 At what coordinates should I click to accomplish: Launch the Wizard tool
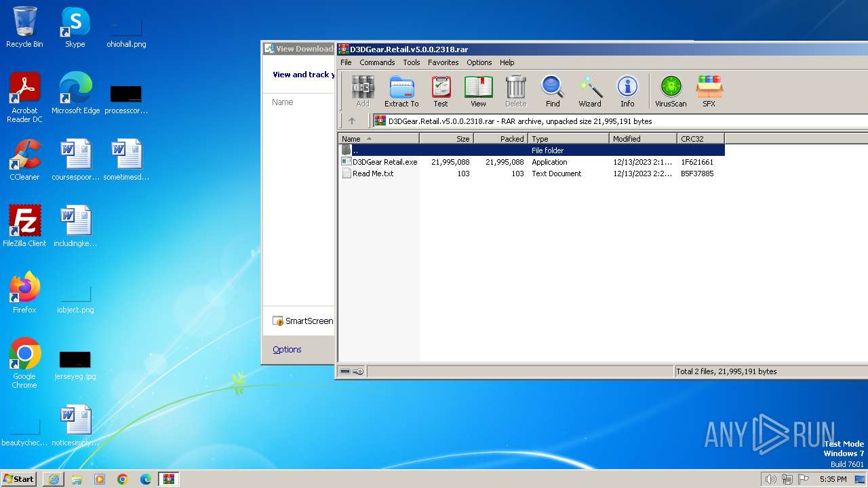[x=590, y=91]
